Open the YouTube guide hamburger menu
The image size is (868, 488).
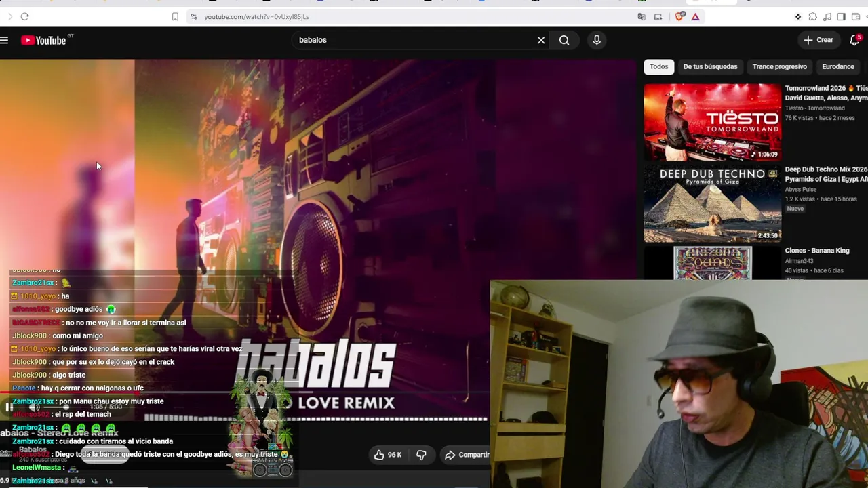4,41
